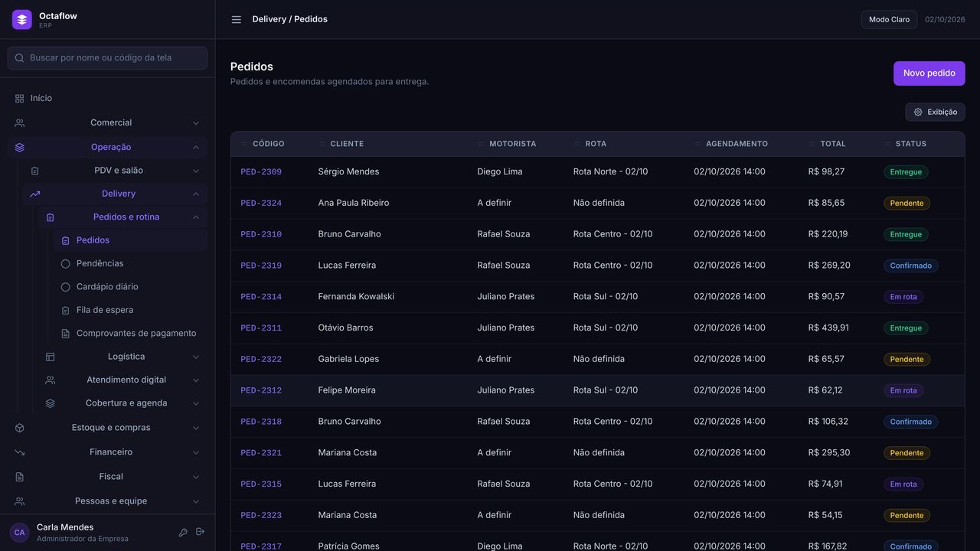
Task: Click the Confirmado badge in PED-2319 row
Action: pyautogui.click(x=910, y=266)
